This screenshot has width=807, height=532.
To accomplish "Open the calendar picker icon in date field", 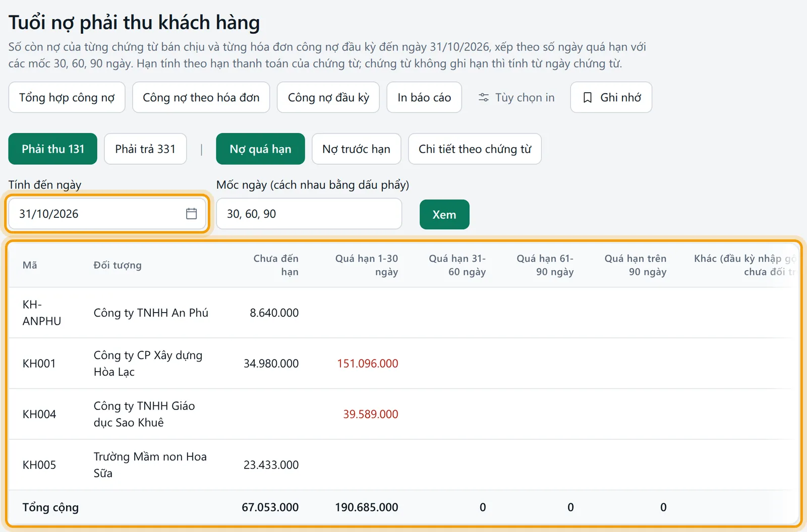I will click(191, 214).
